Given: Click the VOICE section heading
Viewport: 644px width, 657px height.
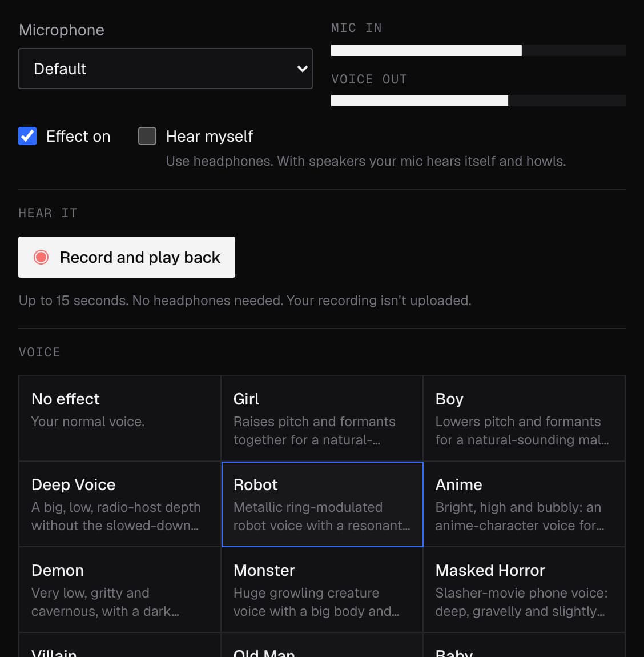Looking at the screenshot, I should [39, 352].
